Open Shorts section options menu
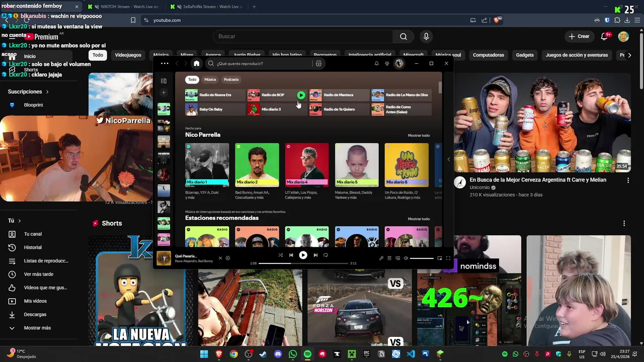644x362 pixels. click(x=624, y=223)
